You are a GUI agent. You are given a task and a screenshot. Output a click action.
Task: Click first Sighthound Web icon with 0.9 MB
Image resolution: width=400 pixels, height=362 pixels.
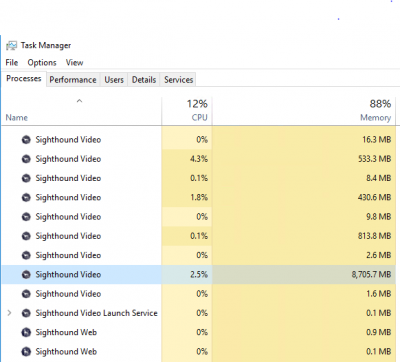[26, 332]
